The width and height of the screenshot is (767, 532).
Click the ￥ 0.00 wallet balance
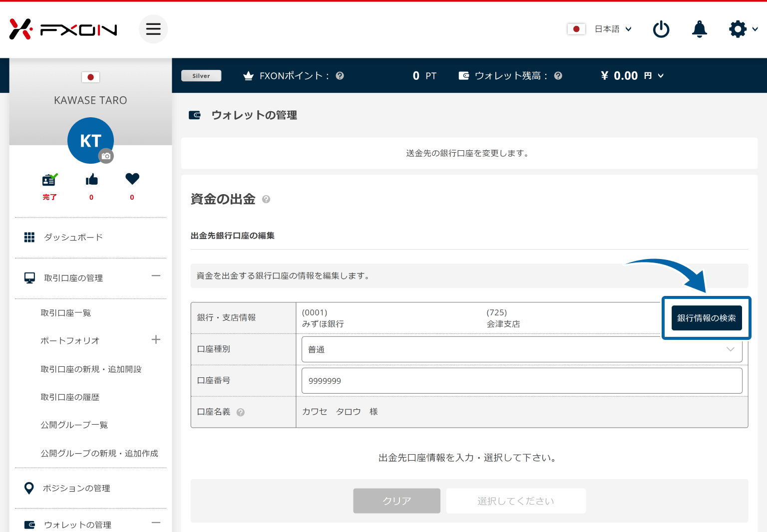[x=619, y=76]
